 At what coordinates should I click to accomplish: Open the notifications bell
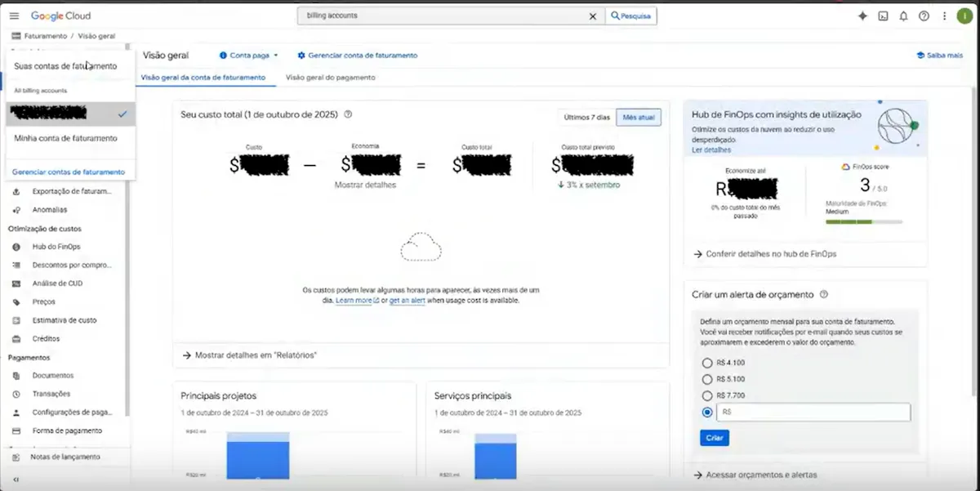tap(903, 16)
